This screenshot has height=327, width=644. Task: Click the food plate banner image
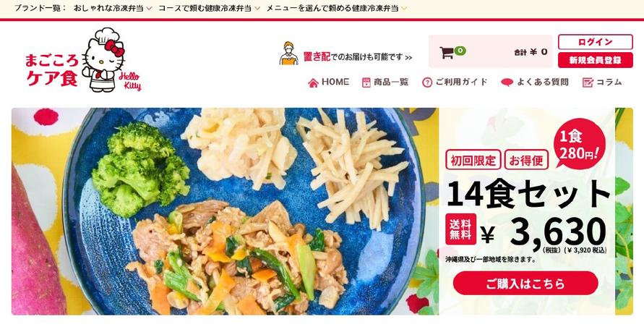(x=225, y=211)
